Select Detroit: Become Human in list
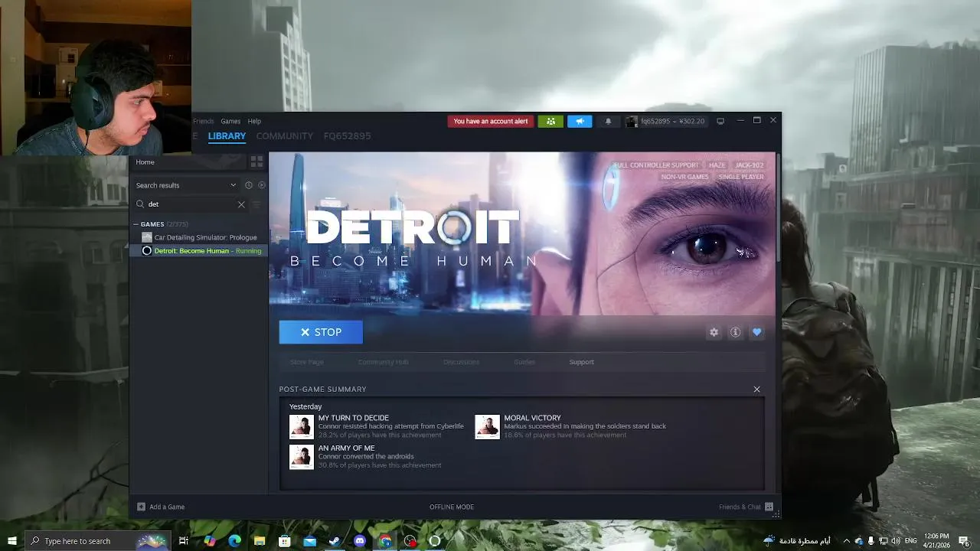The image size is (980, 551). (x=199, y=251)
